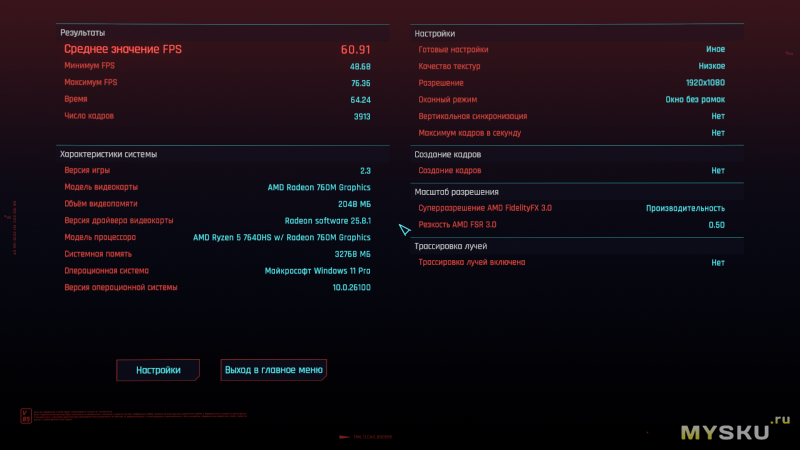The height and width of the screenshot is (450, 800).
Task: Click AMD Radeon 760M Graphics video card value
Action: [x=319, y=187]
